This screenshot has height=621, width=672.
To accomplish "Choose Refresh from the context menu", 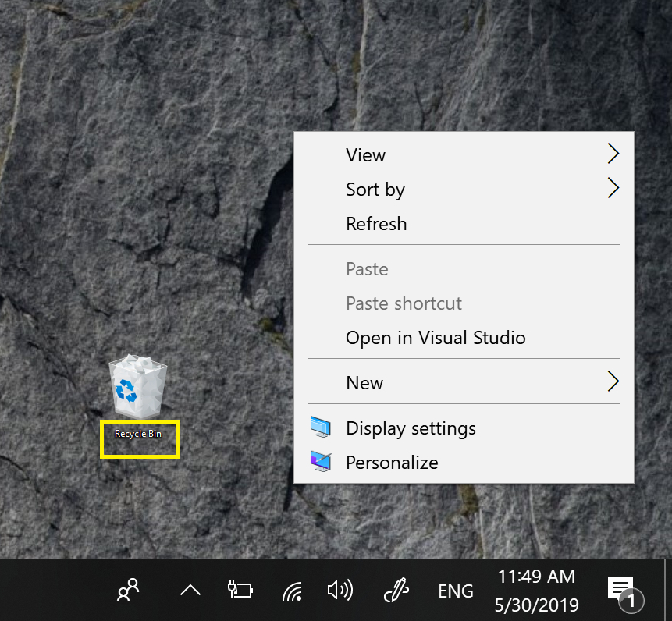I will (x=464, y=224).
